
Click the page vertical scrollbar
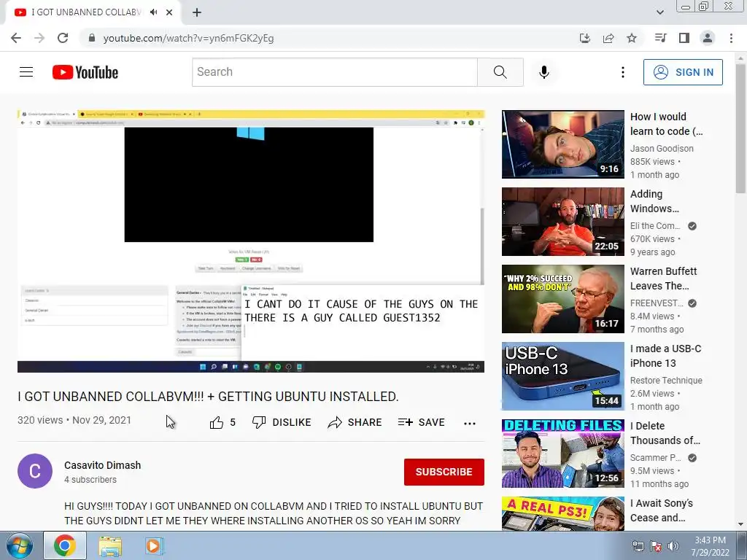tap(741, 130)
